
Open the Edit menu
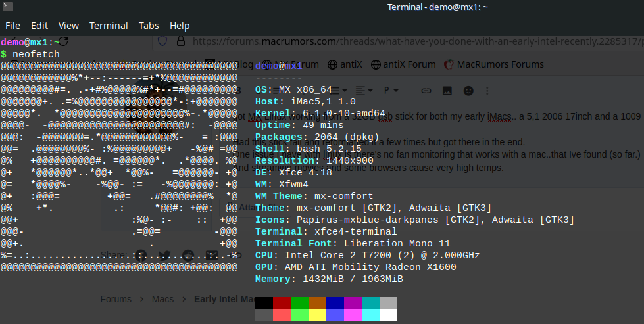[39, 26]
